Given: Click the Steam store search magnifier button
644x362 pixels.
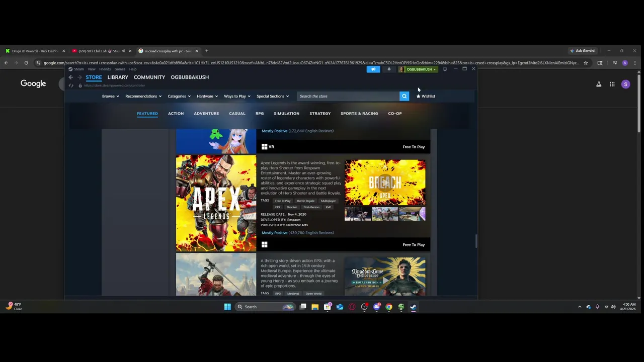Looking at the screenshot, I should (x=404, y=96).
